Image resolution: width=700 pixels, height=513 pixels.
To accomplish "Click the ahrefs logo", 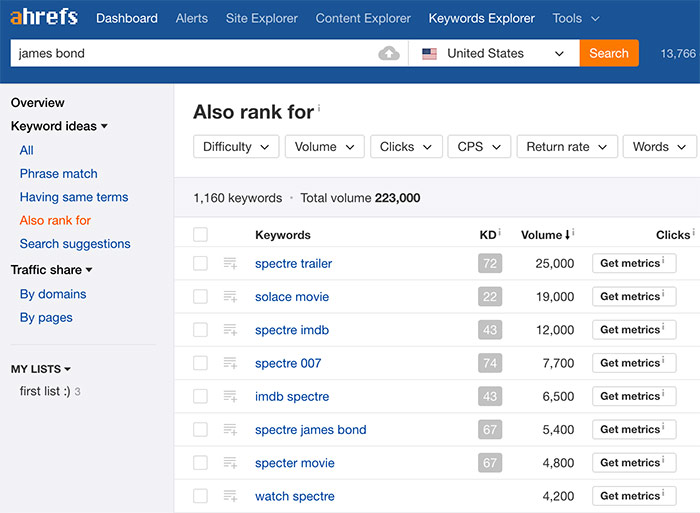I will click(44, 18).
